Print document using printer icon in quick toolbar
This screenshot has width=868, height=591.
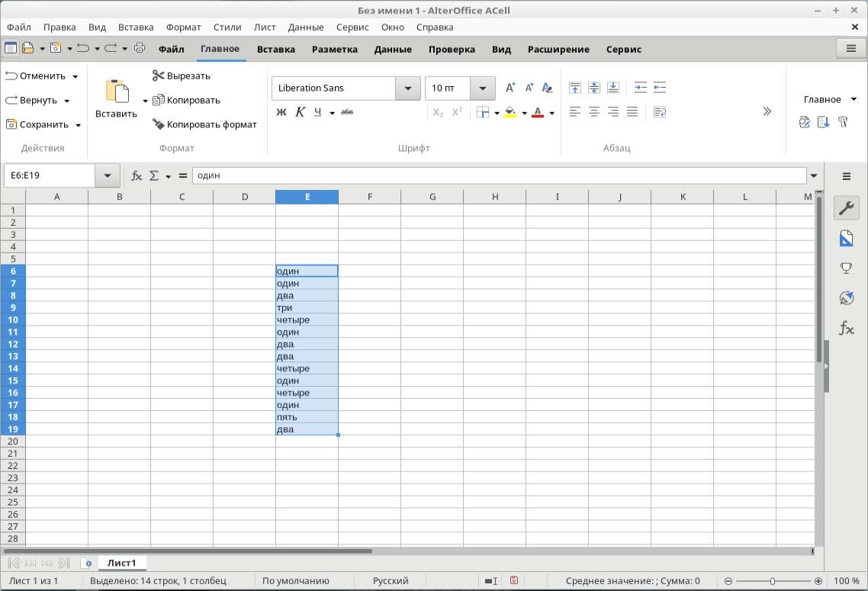click(x=140, y=48)
